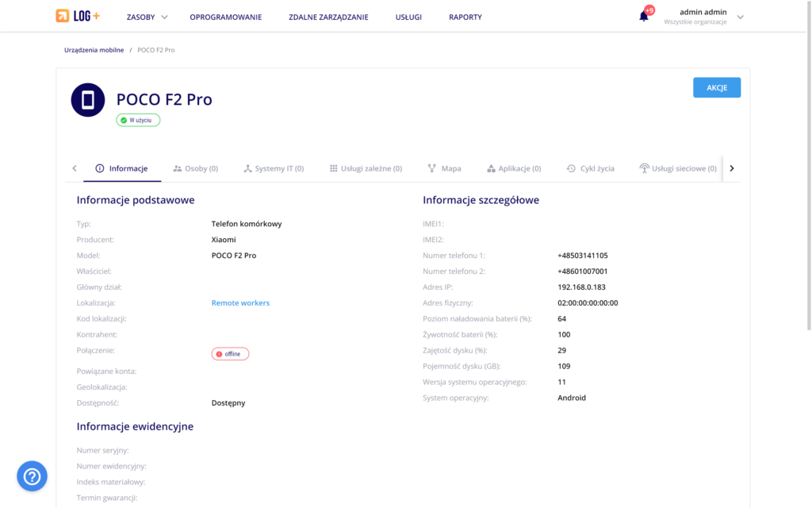Click the info icon on Informacje tab
This screenshot has height=508, width=812.
pyautogui.click(x=100, y=168)
